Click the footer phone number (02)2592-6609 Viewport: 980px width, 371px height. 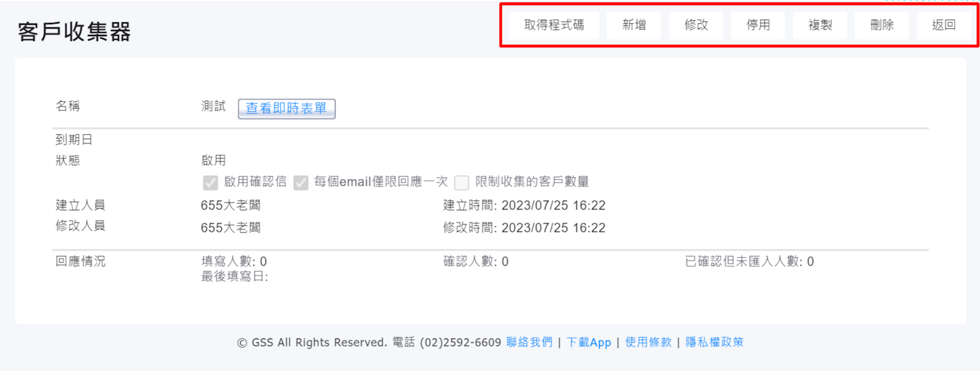(460, 342)
